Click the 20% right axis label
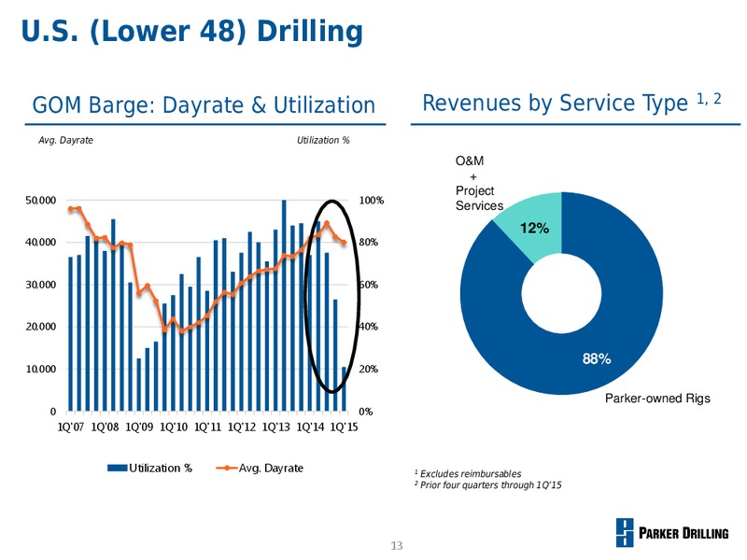Viewport: 747px width, 560px height. 369,369
